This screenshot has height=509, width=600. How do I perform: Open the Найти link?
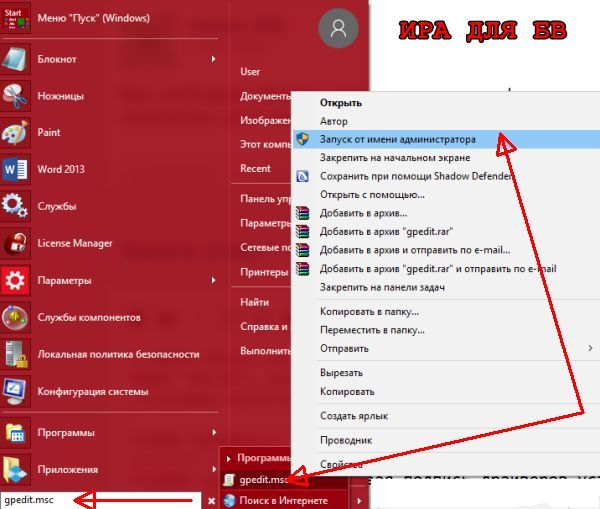[254, 302]
